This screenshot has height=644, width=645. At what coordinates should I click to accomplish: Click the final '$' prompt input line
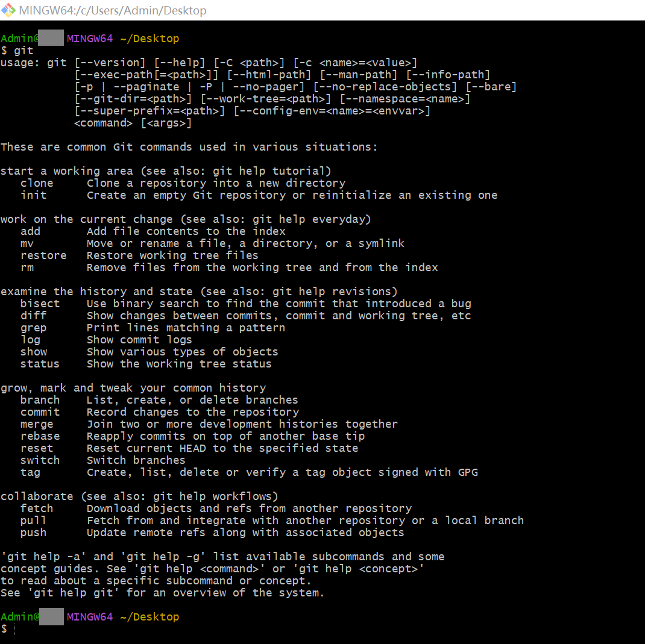[x=8, y=629]
